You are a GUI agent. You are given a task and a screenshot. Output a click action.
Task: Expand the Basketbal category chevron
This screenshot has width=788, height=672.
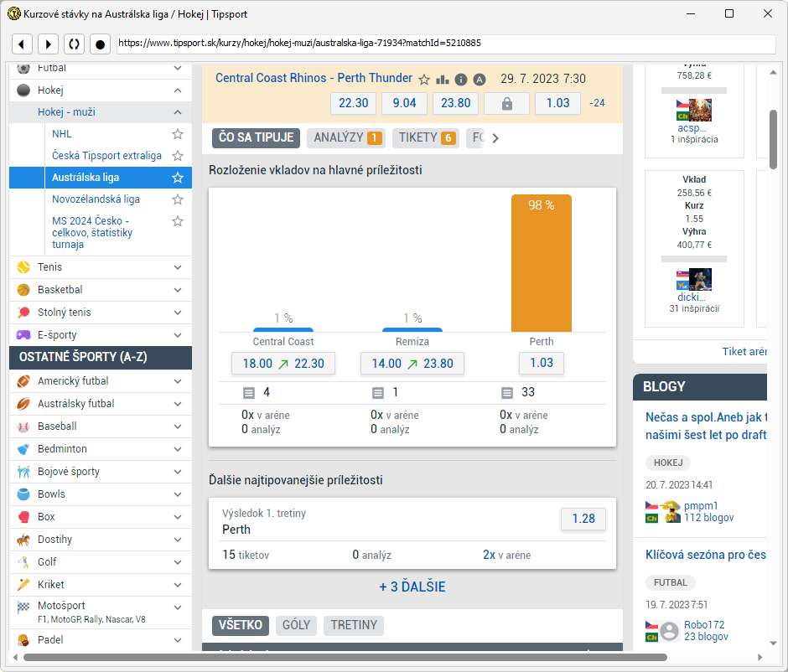(x=178, y=290)
